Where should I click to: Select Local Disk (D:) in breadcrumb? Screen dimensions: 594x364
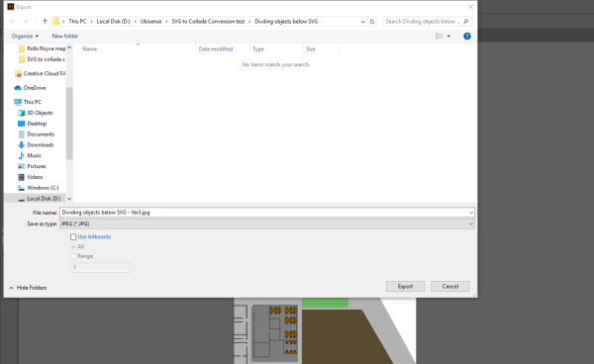[113, 22]
